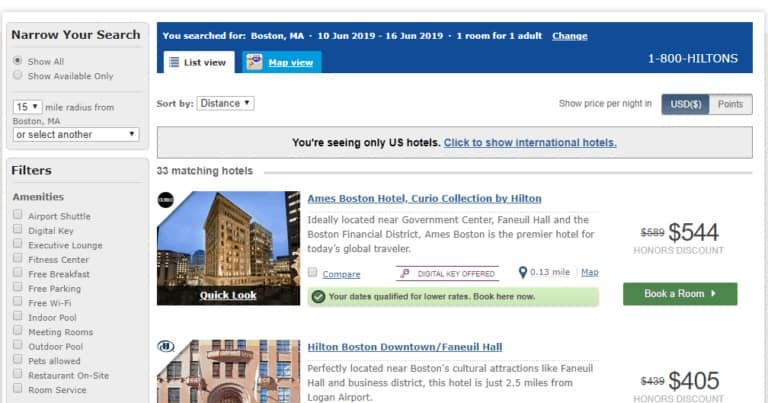Click the 'Your dates qualified for lower rates' banner
The image size is (768, 403).
pos(453,297)
